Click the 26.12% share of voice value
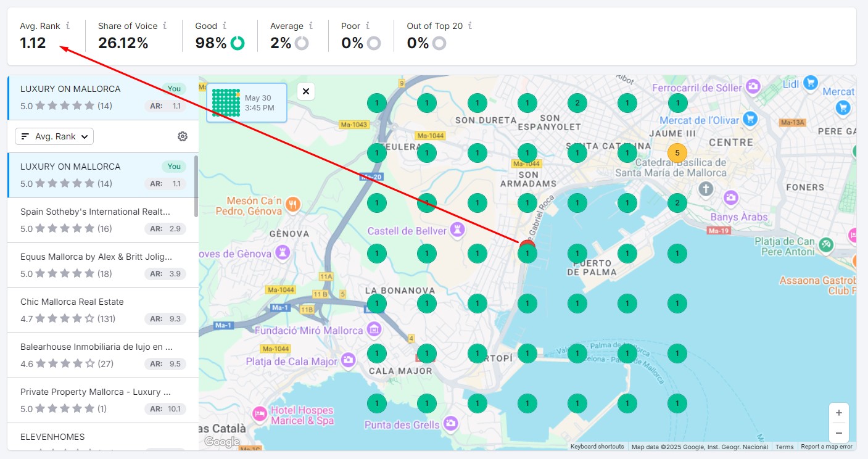Viewport: 868px width, 459px height. [123, 43]
